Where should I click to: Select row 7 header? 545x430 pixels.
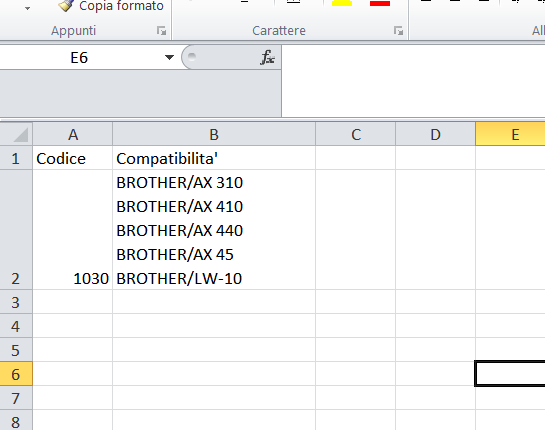pos(16,398)
